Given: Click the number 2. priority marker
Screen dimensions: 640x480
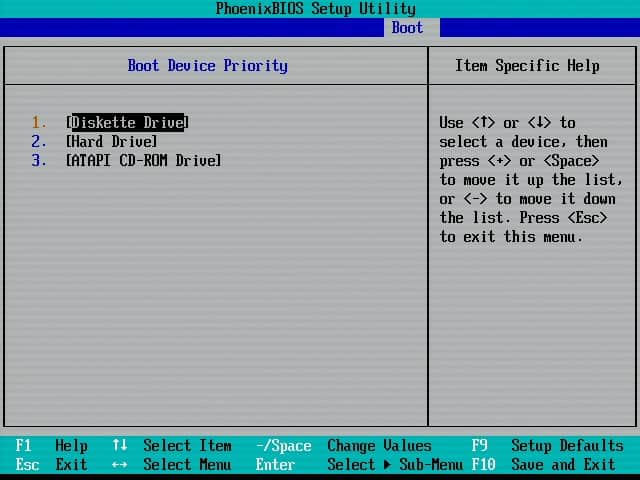Looking at the screenshot, I should [39, 142].
